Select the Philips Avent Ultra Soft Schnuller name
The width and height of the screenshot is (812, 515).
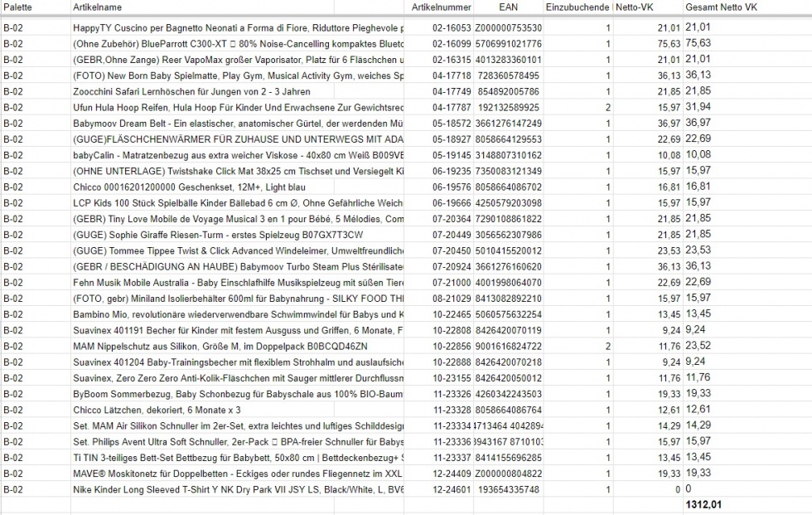(x=239, y=443)
